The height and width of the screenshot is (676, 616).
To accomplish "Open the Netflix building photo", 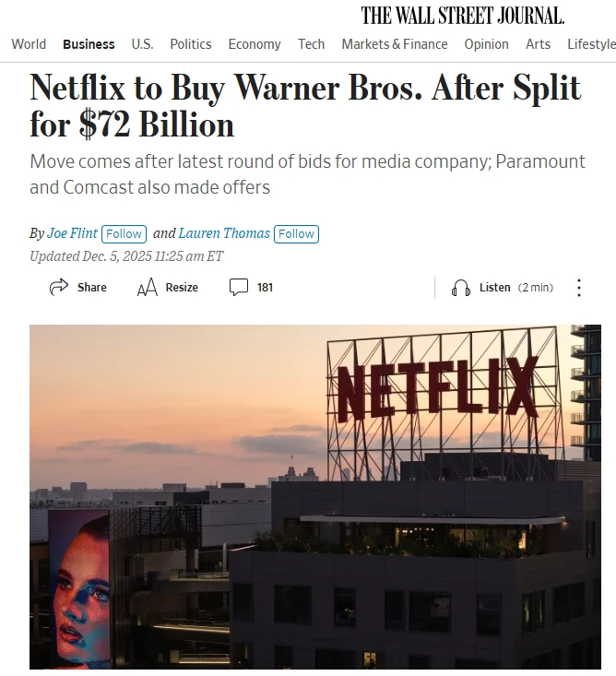I will tap(315, 497).
